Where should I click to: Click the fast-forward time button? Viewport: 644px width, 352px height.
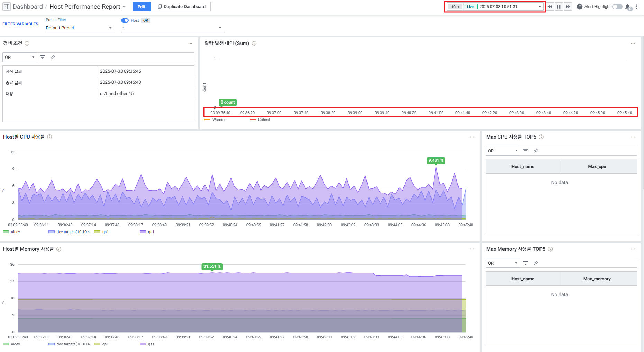[x=568, y=7]
